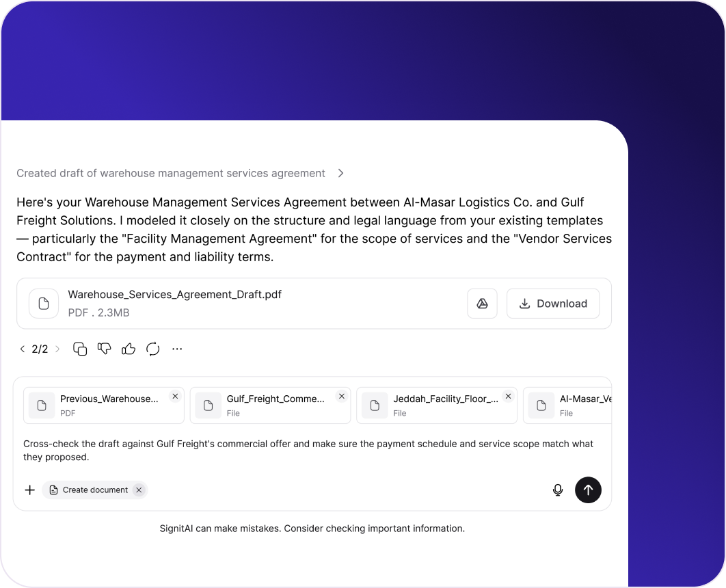Copy the response with the copy icon
This screenshot has width=726, height=588.
click(80, 349)
